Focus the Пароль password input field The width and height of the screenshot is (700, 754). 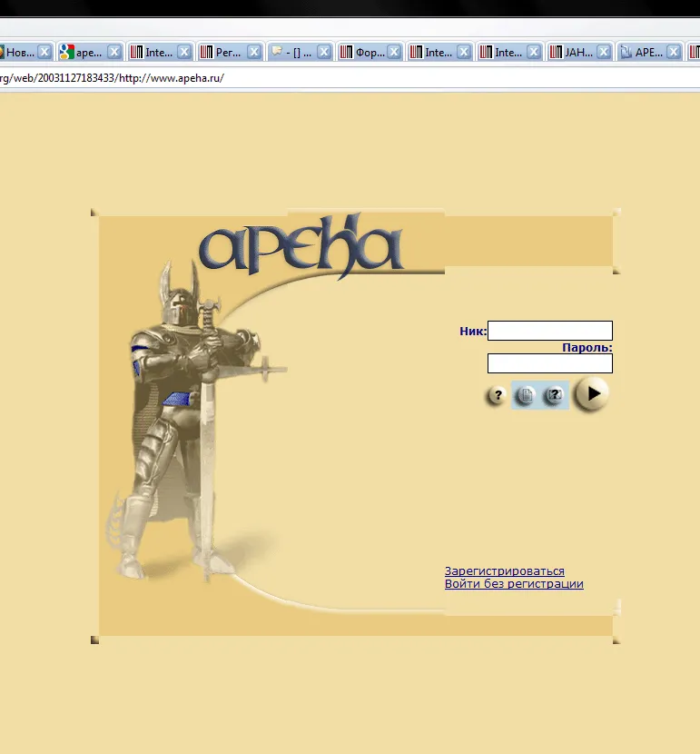pos(549,363)
